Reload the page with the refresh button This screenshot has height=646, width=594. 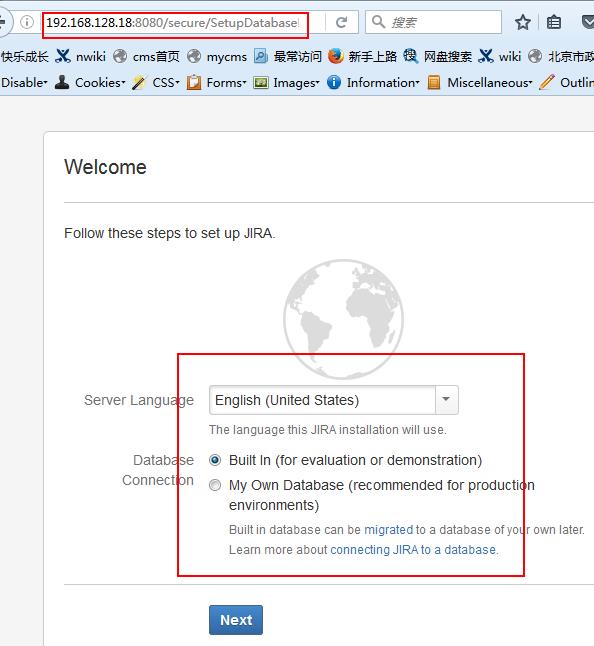(341, 22)
